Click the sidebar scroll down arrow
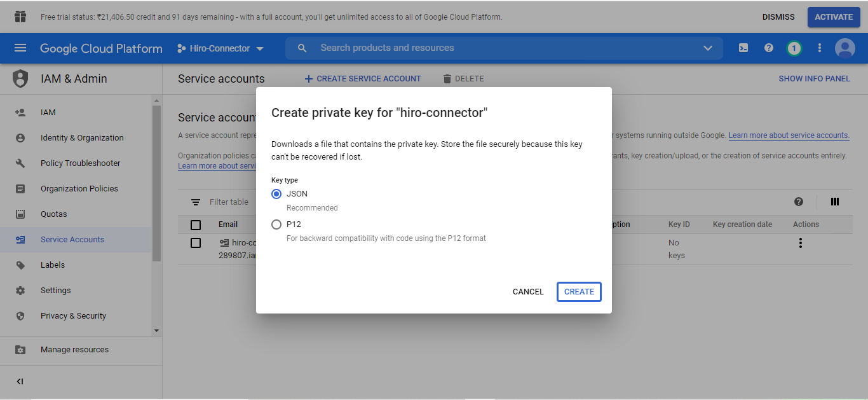This screenshot has width=868, height=400. coord(157,331)
